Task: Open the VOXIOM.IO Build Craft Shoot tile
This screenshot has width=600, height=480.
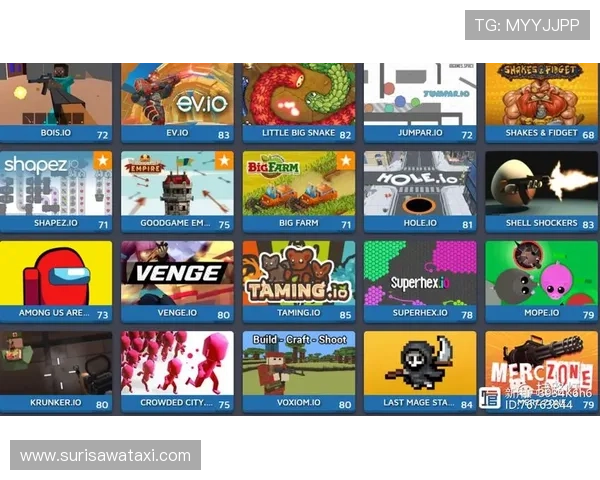Action: pyautogui.click(x=298, y=363)
